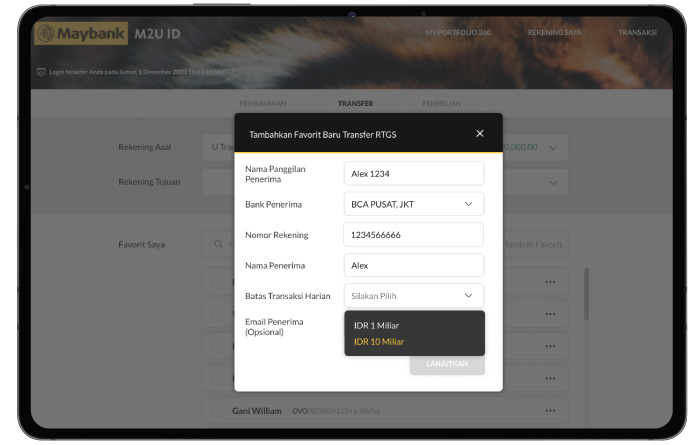Image resolution: width=700 pixels, height=445 pixels.
Task: Select the first favorite's radio button
Action: [x=217, y=282]
